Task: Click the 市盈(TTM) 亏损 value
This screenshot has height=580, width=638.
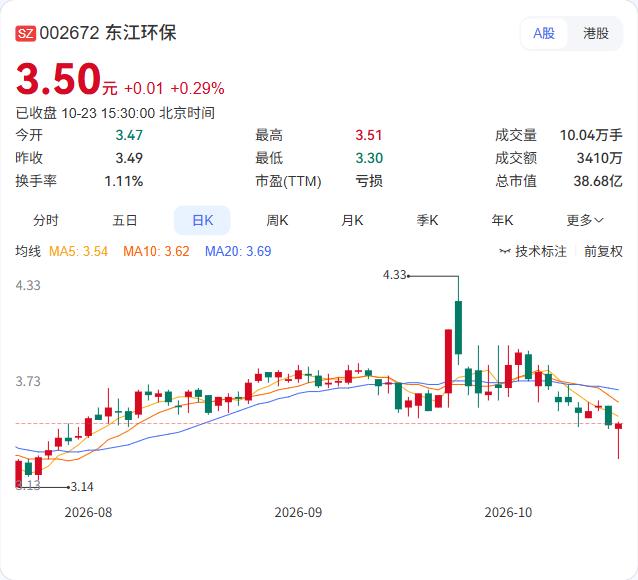Action: coord(369,181)
